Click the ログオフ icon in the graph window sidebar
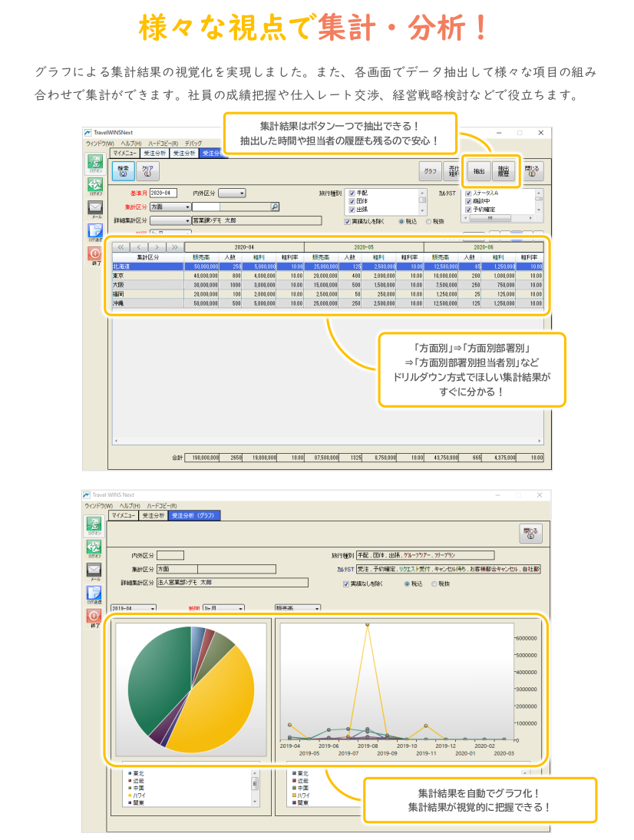 (x=94, y=548)
